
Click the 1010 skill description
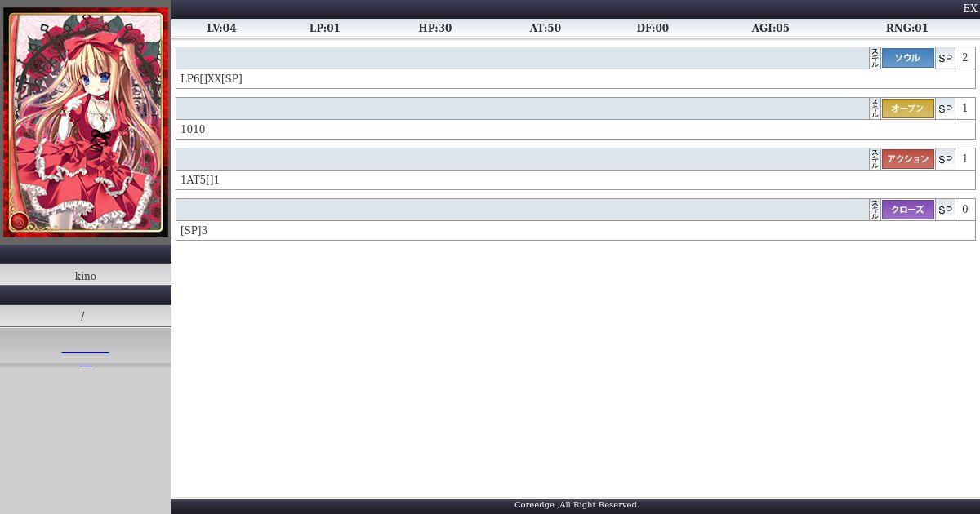tap(193, 130)
